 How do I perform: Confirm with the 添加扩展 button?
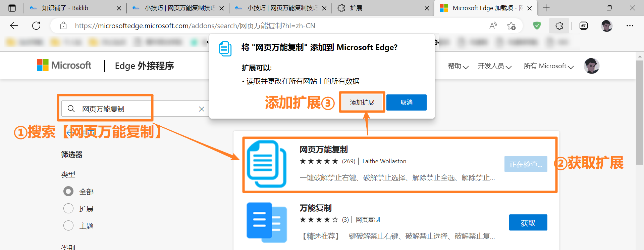[x=362, y=102]
